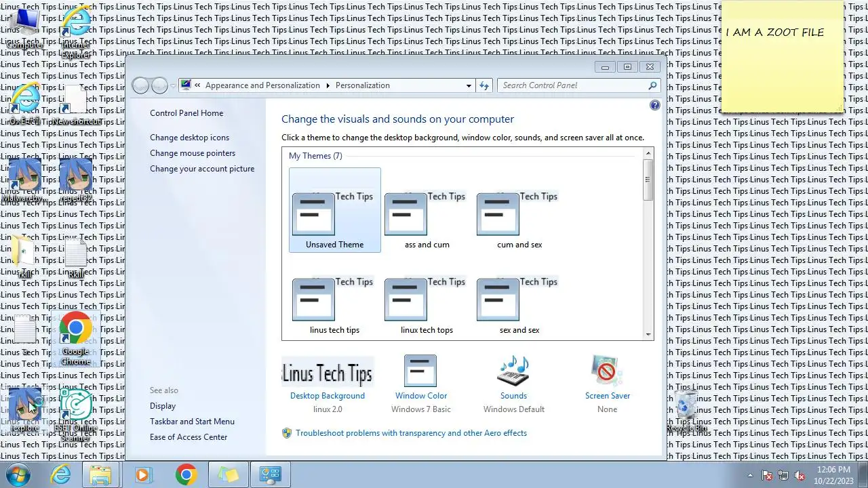The height and width of the screenshot is (488, 868).
Task: Click Change mouse pointers link
Action: click(193, 153)
